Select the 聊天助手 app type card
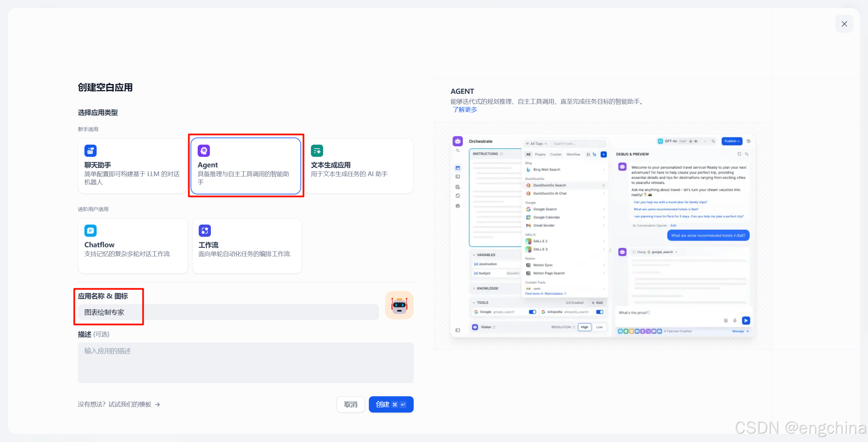The height and width of the screenshot is (442, 868). click(133, 166)
